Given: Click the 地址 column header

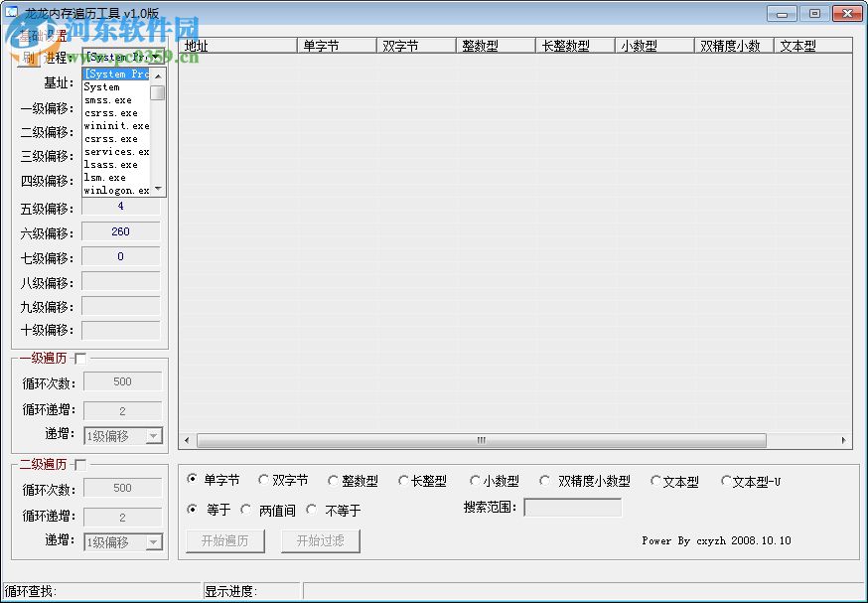Looking at the screenshot, I should coord(236,44).
